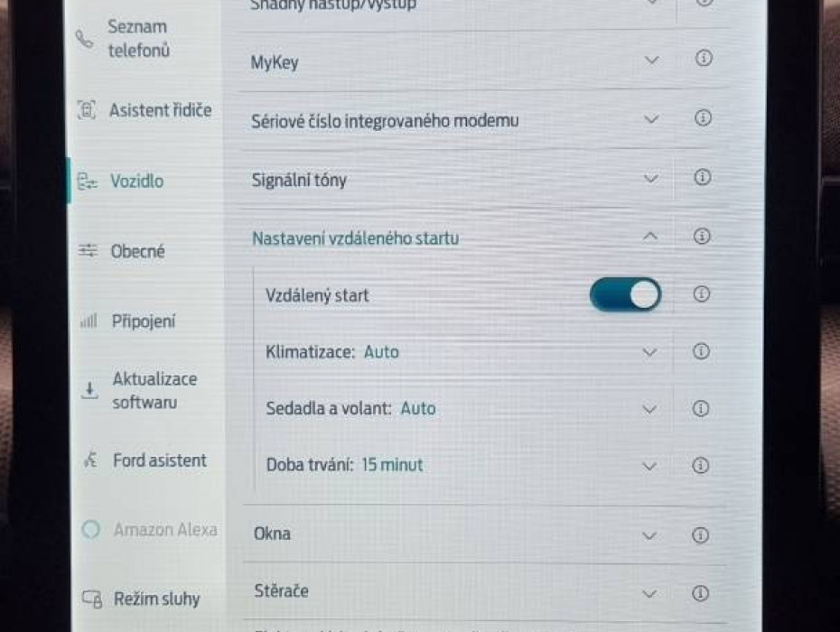Show info for Signální tóny
The image size is (840, 632).
pos(703,178)
